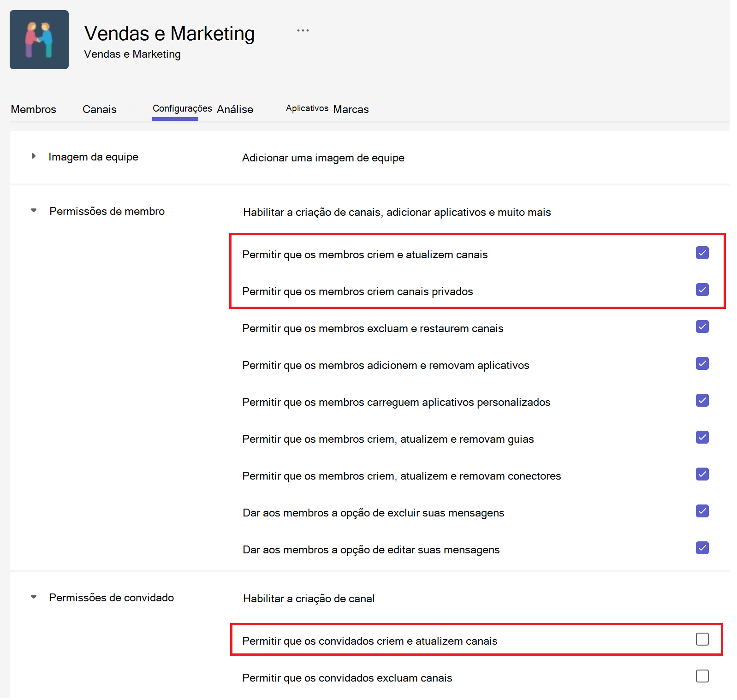The image size is (737, 700).
Task: Collapse the Permissões de membro section
Action: (34, 210)
